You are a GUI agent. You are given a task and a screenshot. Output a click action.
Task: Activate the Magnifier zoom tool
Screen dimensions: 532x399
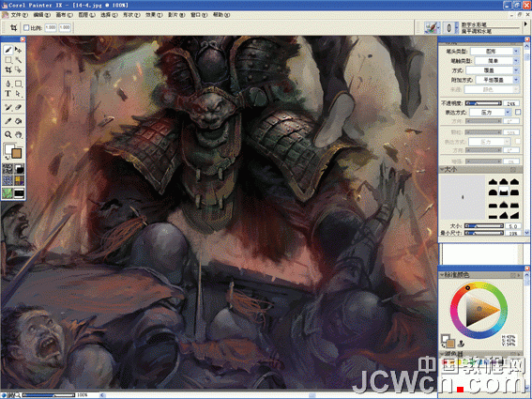(x=8, y=135)
